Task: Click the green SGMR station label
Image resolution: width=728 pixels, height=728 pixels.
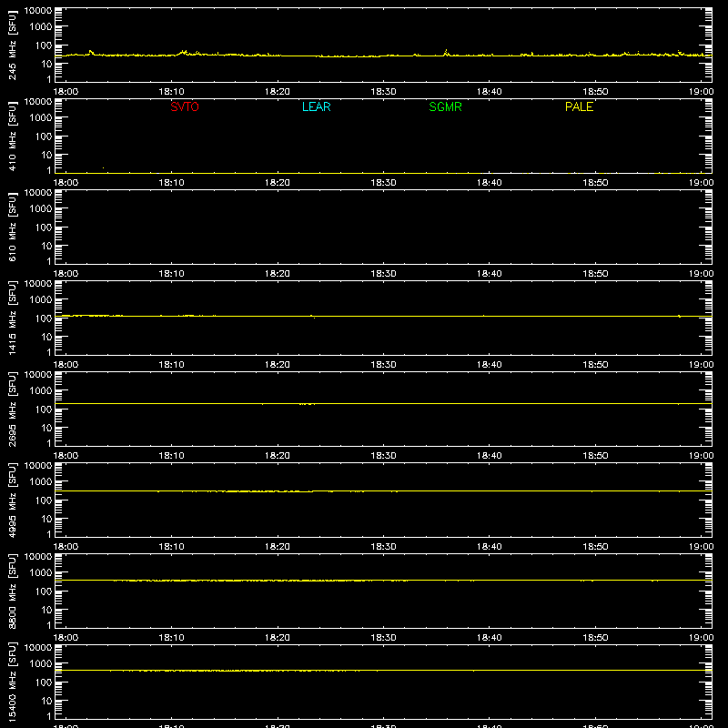Action: pos(445,106)
